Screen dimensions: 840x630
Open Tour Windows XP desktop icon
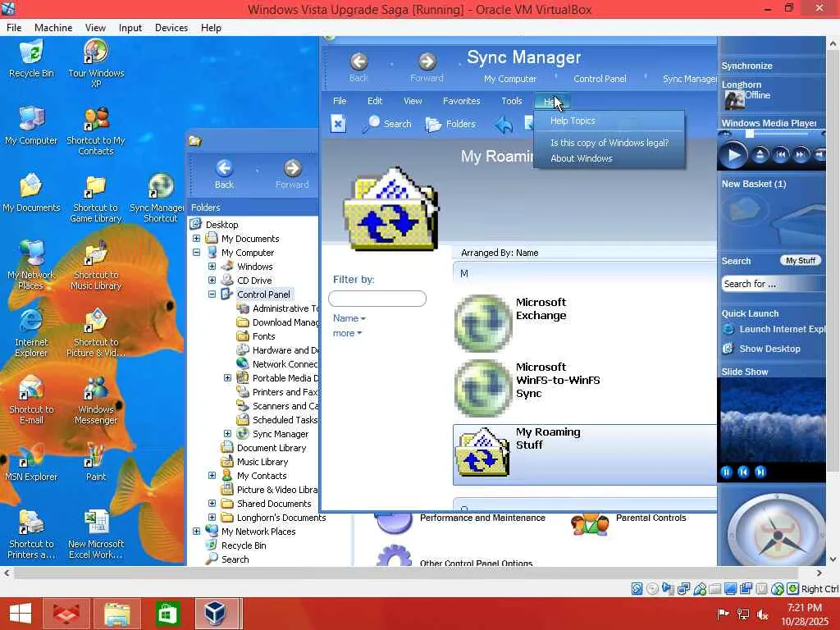tap(96, 63)
